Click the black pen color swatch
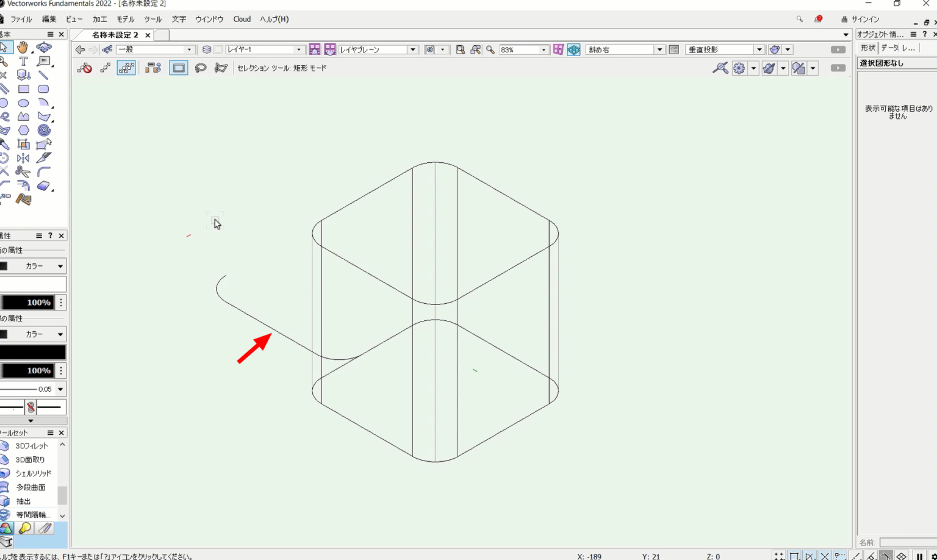Screen dimensions: 937x560 pyautogui.click(x=33, y=353)
